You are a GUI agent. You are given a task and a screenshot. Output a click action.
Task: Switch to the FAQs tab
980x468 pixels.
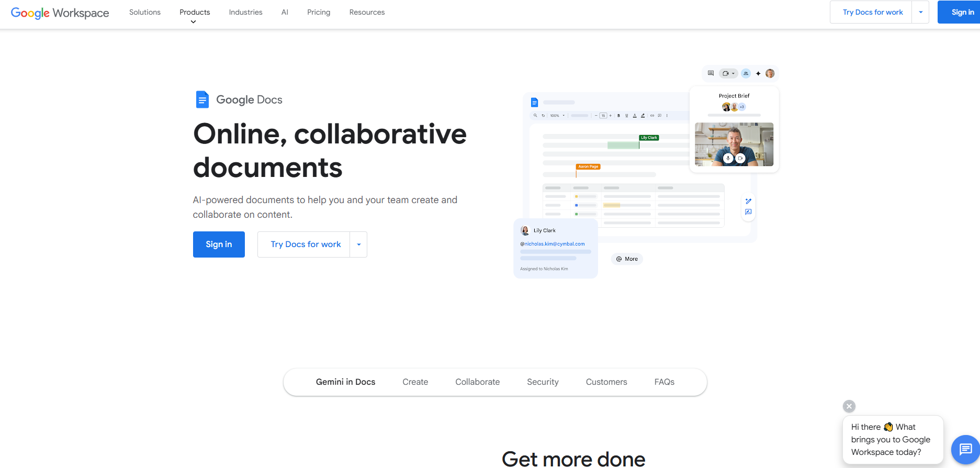coord(664,382)
